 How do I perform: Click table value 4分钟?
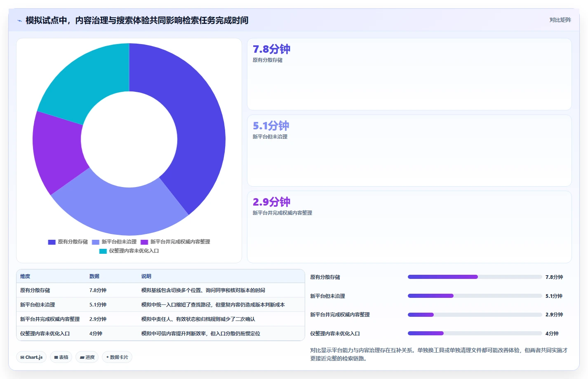click(x=96, y=334)
